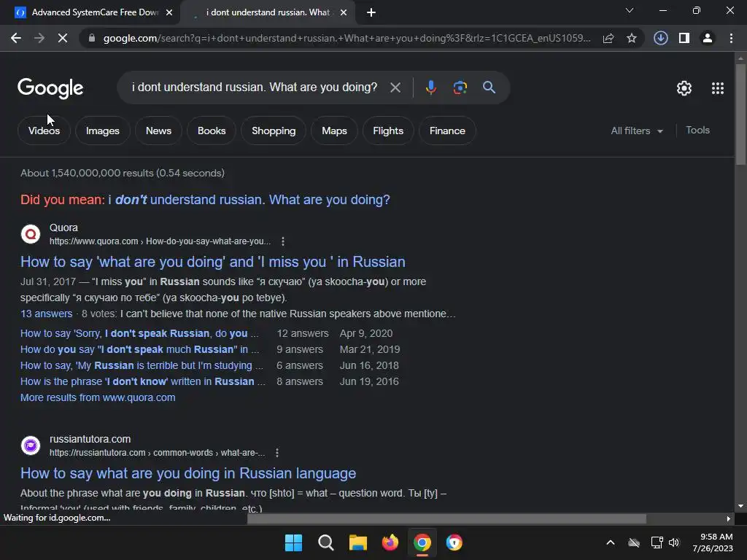747x560 pixels.
Task: Open Quora result options menu
Action: tap(283, 241)
